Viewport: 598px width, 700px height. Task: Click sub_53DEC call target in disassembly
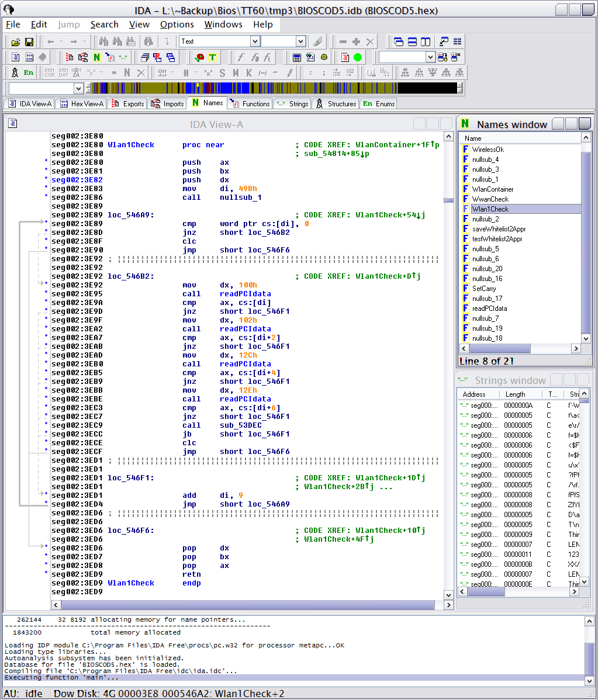pyautogui.click(x=240, y=425)
